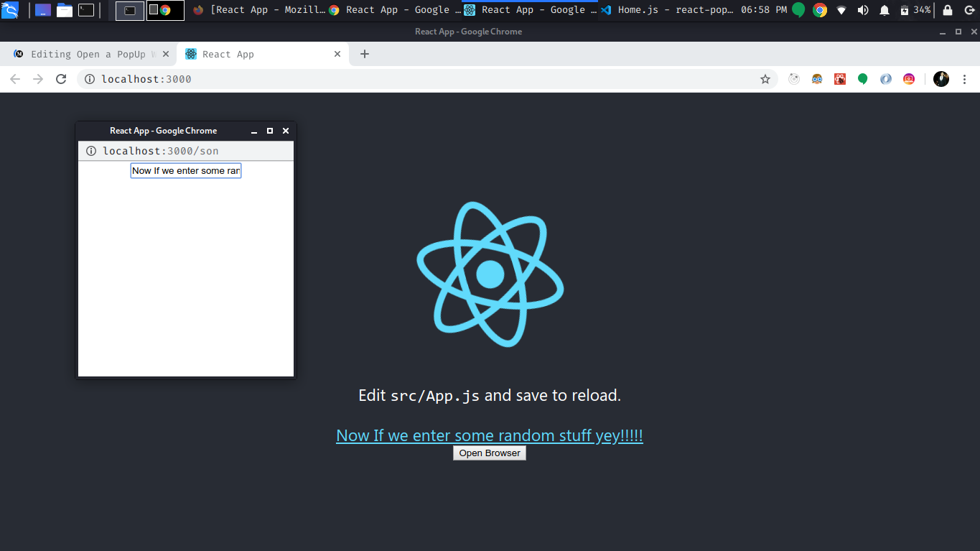Click the log out icon in panel
The height and width of the screenshot is (551, 980).
969,10
